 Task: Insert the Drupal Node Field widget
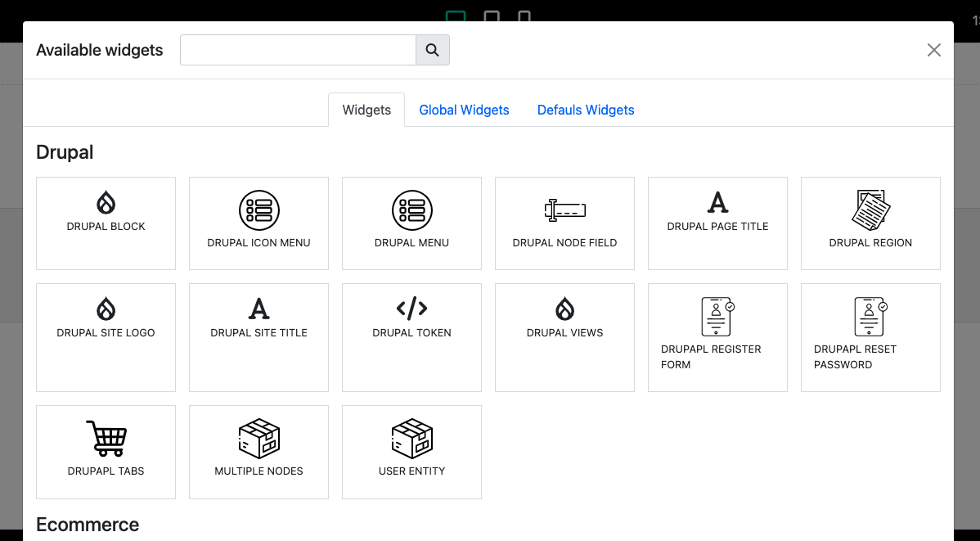coord(564,223)
